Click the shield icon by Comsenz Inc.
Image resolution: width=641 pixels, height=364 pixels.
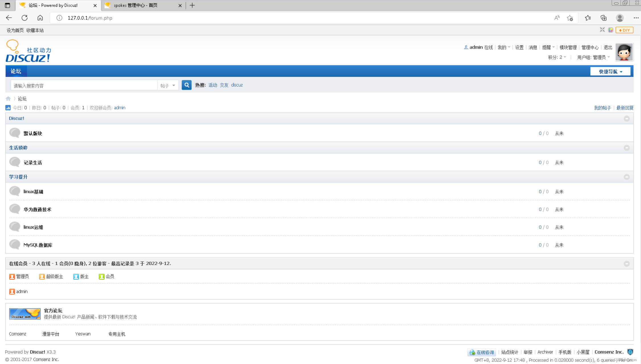tap(630, 352)
